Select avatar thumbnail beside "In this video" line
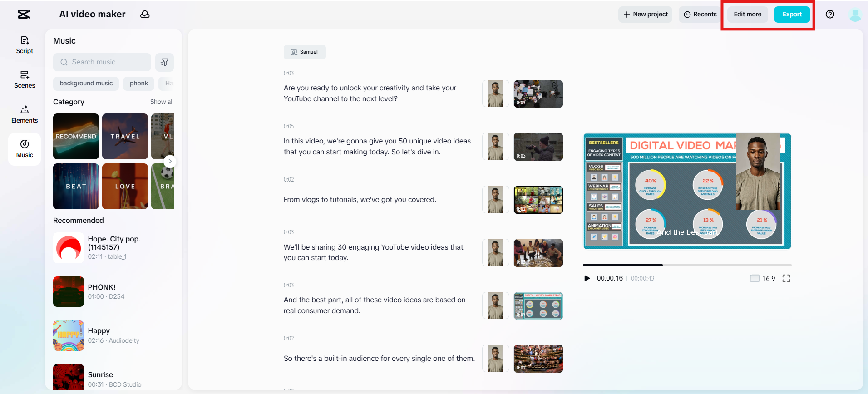868x394 pixels. point(496,147)
